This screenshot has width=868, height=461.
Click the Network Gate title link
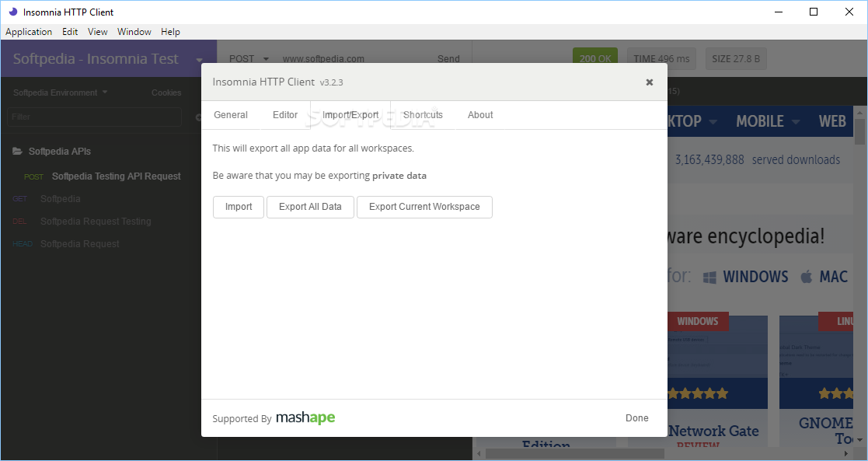pos(713,431)
